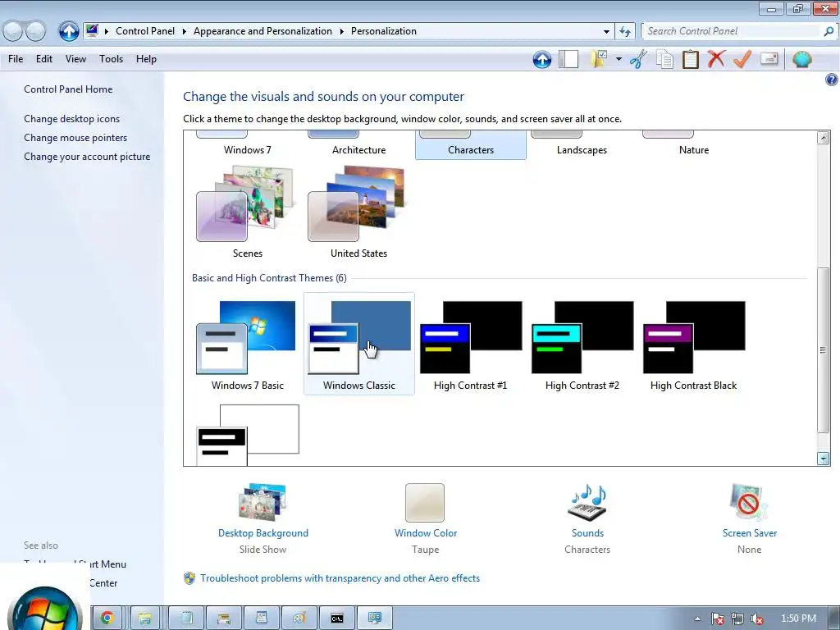Click the theme list scrollbar thumb

(x=824, y=350)
